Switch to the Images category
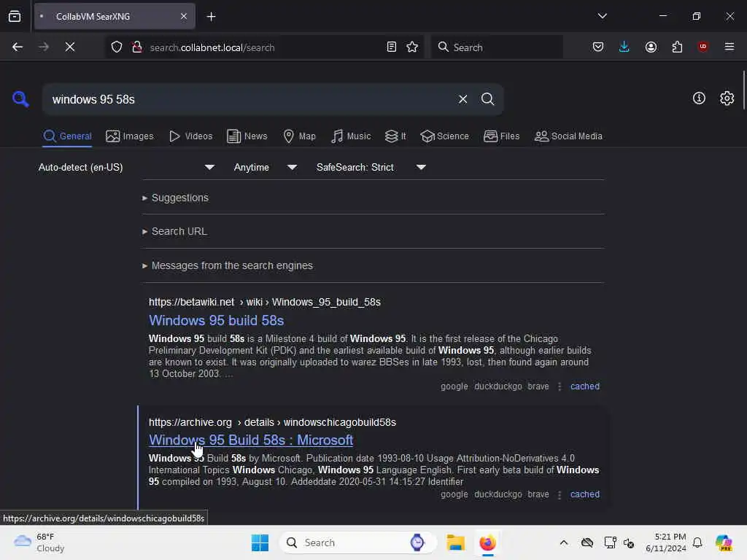Image resolution: width=747 pixels, height=560 pixels. click(x=130, y=136)
